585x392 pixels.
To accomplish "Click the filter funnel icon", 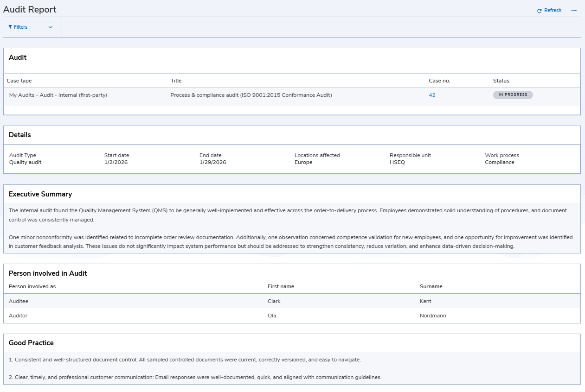I will coord(12,27).
